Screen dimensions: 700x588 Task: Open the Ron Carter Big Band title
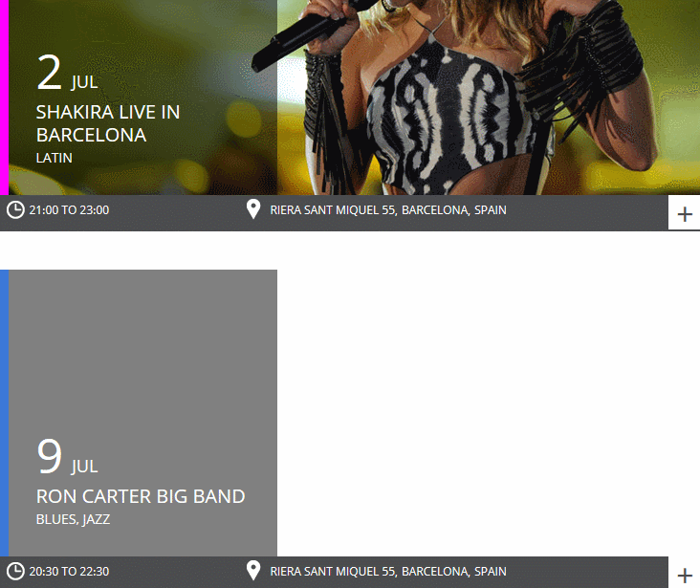pos(141,496)
